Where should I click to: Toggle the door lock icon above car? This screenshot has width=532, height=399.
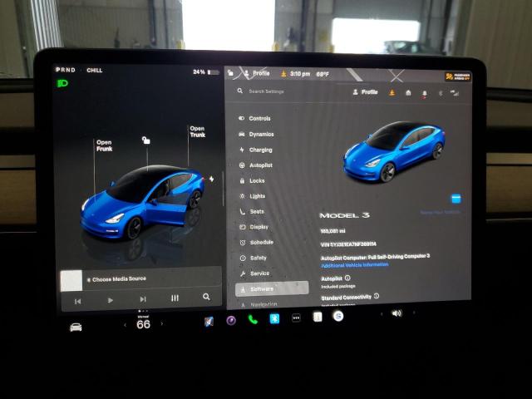tap(146, 140)
